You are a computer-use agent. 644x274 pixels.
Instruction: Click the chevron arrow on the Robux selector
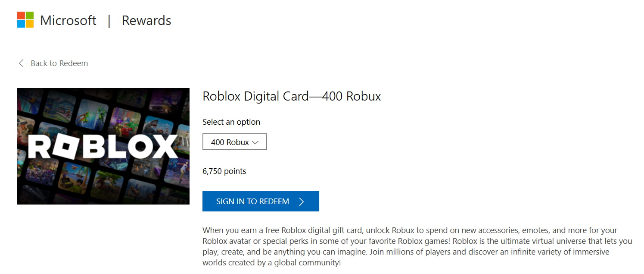256,142
